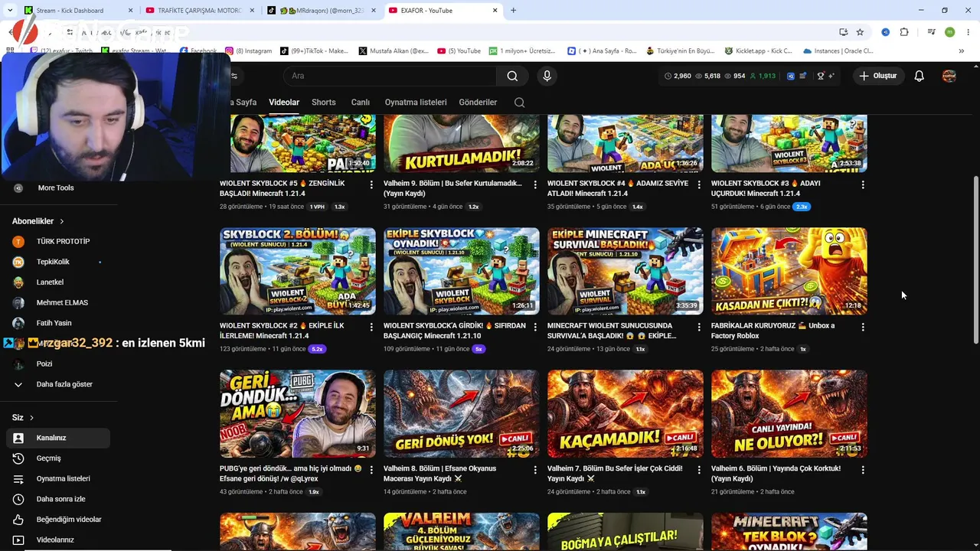The height and width of the screenshot is (551, 980).
Task: Open options menu for Valheim 9. Bölüm video
Action: (x=535, y=184)
